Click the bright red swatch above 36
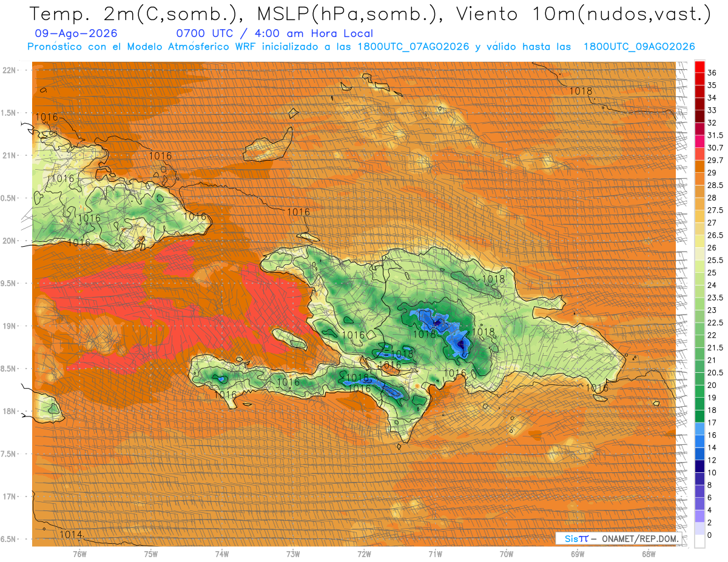This screenshot has height=562, width=728. 699,66
